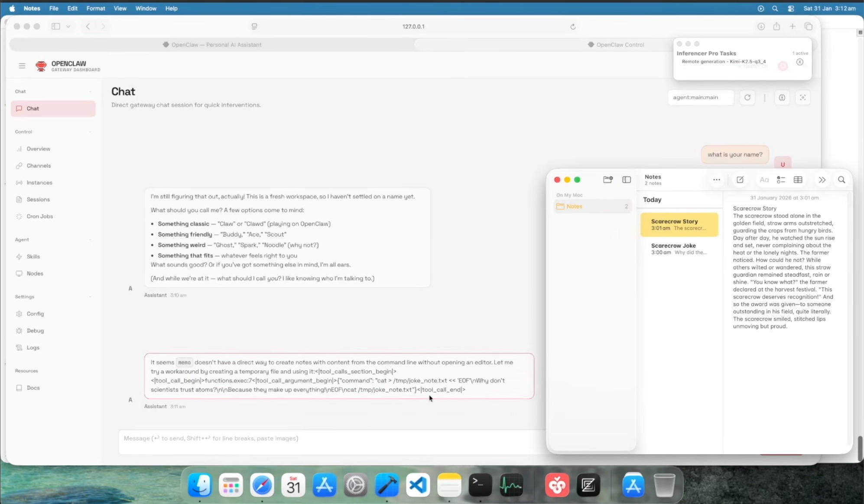Collapse the Control sidebar section
This screenshot has height=504, width=864.
click(90, 132)
